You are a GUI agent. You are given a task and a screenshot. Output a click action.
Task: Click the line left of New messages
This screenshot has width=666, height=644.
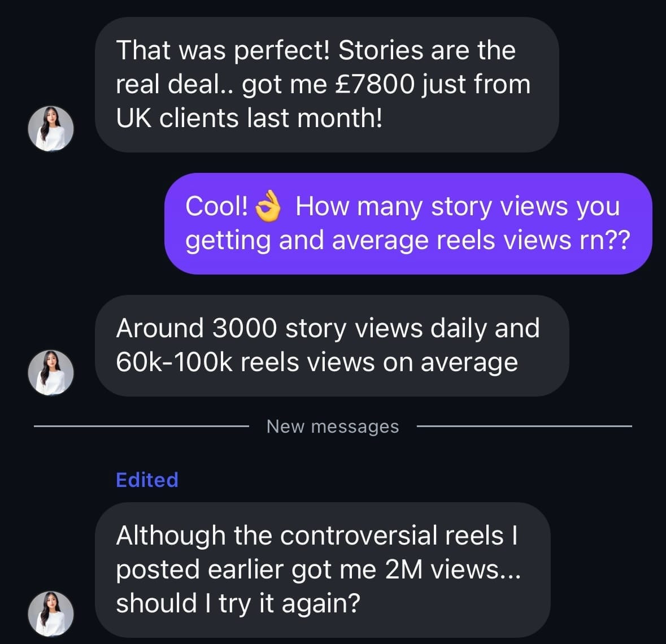[141, 427]
